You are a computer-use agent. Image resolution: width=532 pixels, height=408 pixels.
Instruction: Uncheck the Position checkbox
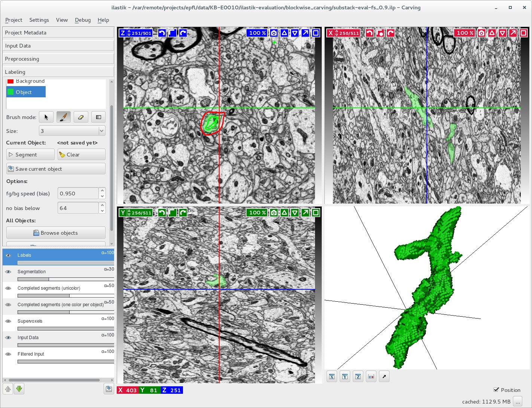496,390
